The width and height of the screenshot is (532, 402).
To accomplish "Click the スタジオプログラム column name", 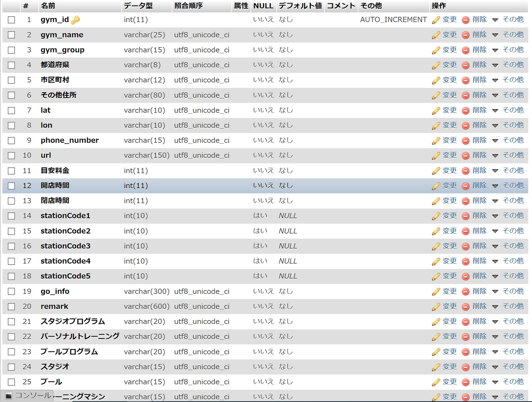I will click(73, 321).
